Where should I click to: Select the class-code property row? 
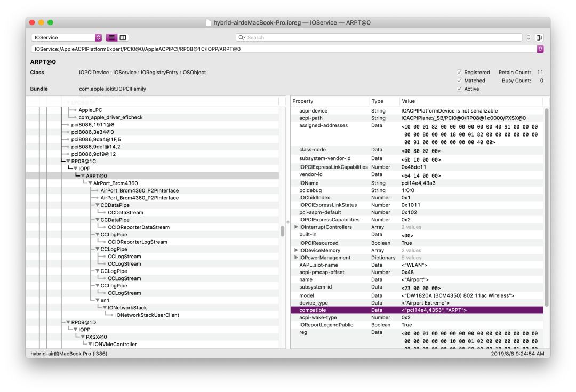tap(417, 150)
